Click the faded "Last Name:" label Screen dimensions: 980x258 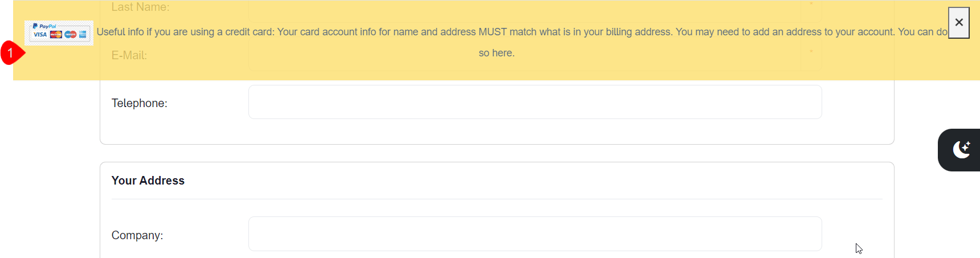140,7
